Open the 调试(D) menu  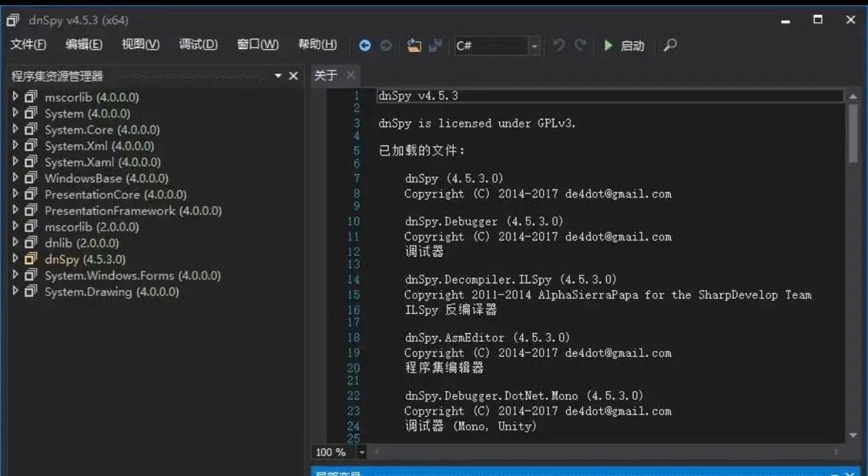198,45
